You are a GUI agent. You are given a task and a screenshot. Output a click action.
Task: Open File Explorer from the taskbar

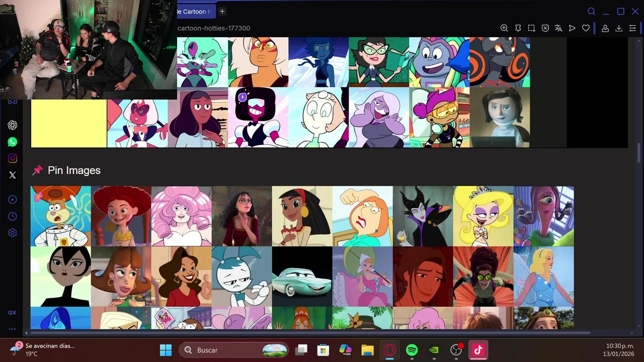(367, 350)
